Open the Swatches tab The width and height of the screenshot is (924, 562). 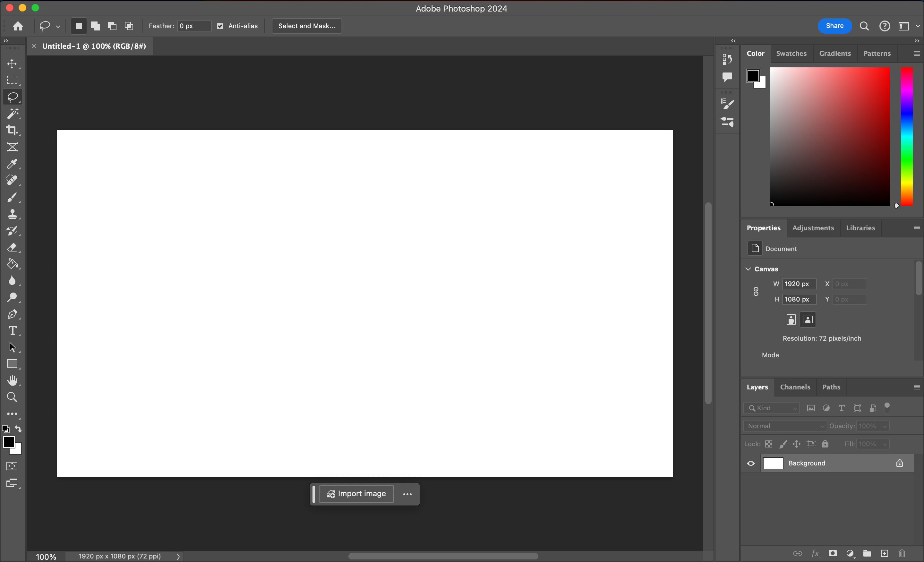pos(791,53)
